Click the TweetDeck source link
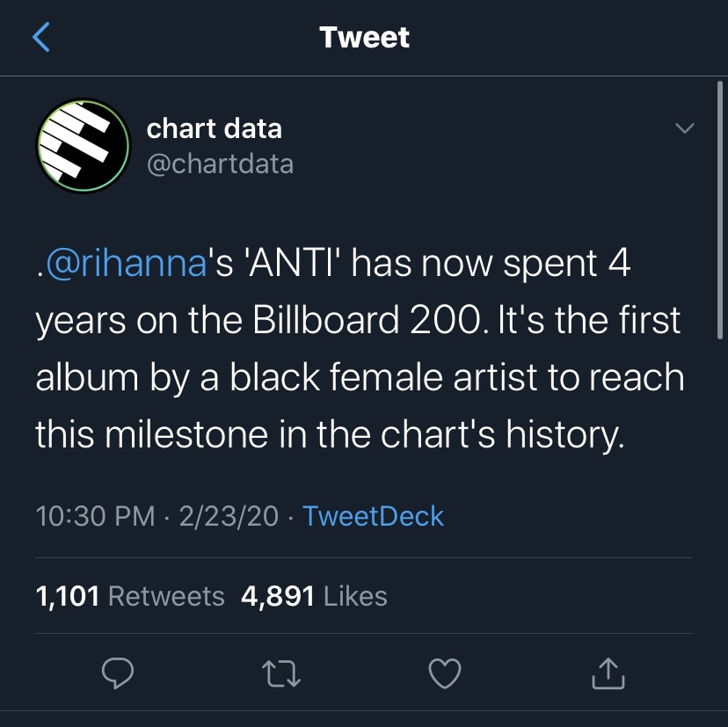 tap(373, 516)
